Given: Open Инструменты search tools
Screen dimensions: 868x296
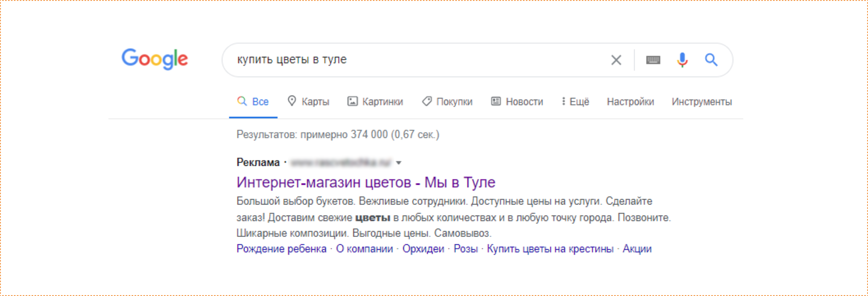Looking at the screenshot, I should point(702,101).
